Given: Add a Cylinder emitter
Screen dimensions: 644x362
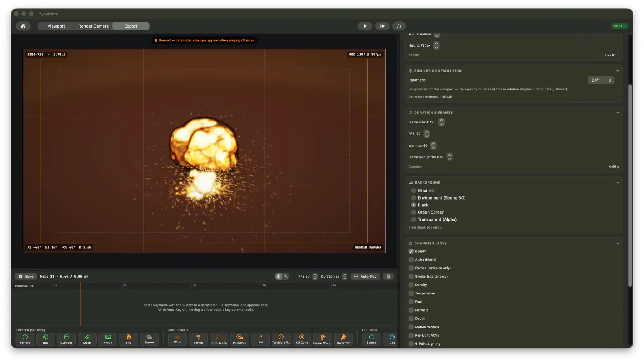Looking at the screenshot, I should [x=66, y=339].
